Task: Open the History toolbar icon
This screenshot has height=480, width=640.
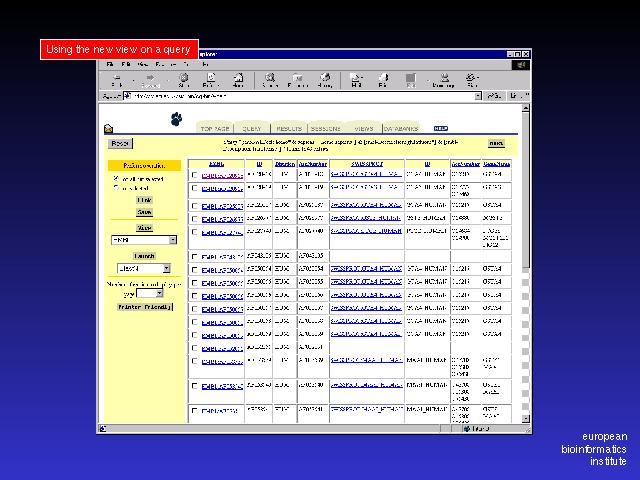Action: 325,77
